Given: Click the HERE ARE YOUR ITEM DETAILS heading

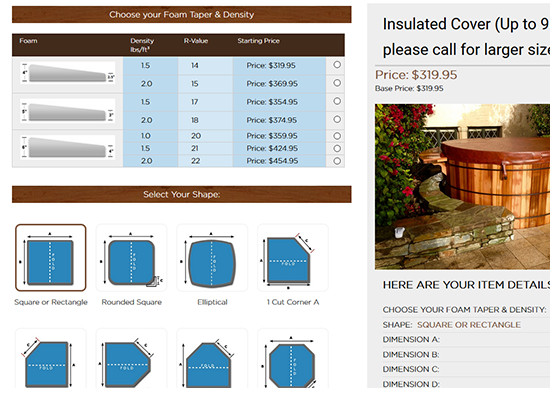Looking at the screenshot, I should pyautogui.click(x=466, y=285).
